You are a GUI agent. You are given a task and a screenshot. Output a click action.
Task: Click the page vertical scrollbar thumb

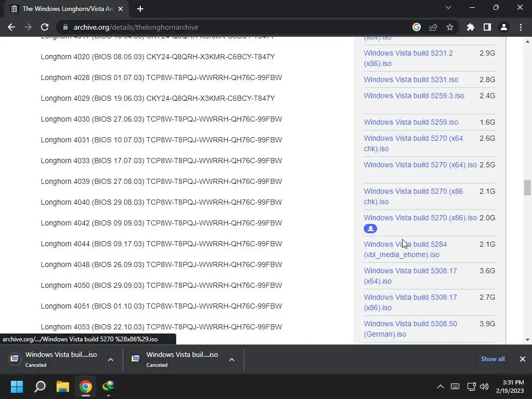tap(527, 188)
